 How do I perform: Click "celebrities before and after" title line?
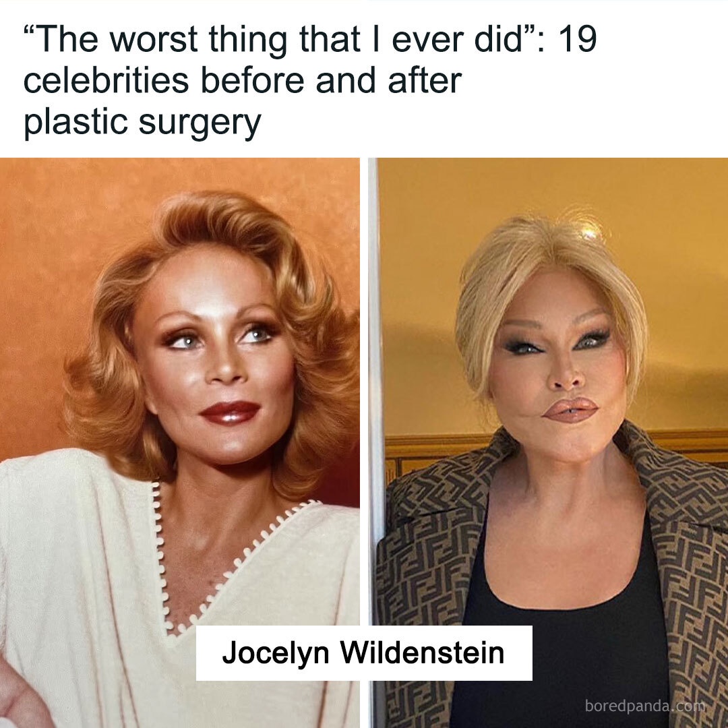[x=243, y=81]
